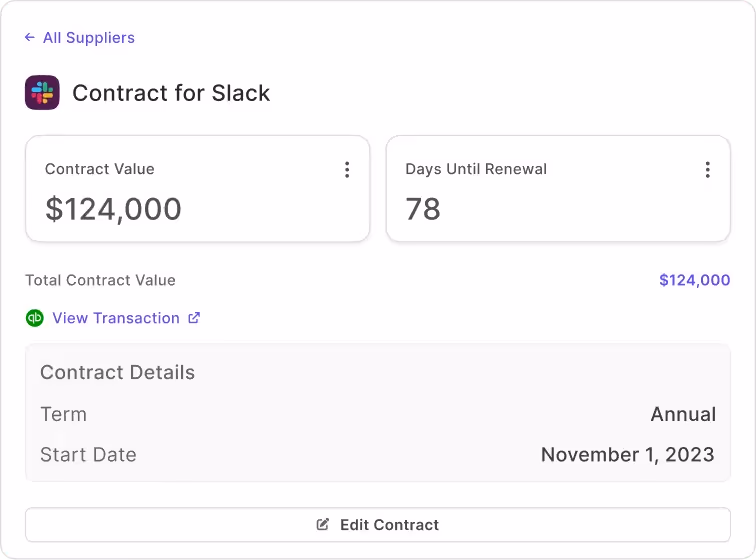The width and height of the screenshot is (756, 560).
Task: Open Days Until Renewal options menu
Action: pos(707,170)
